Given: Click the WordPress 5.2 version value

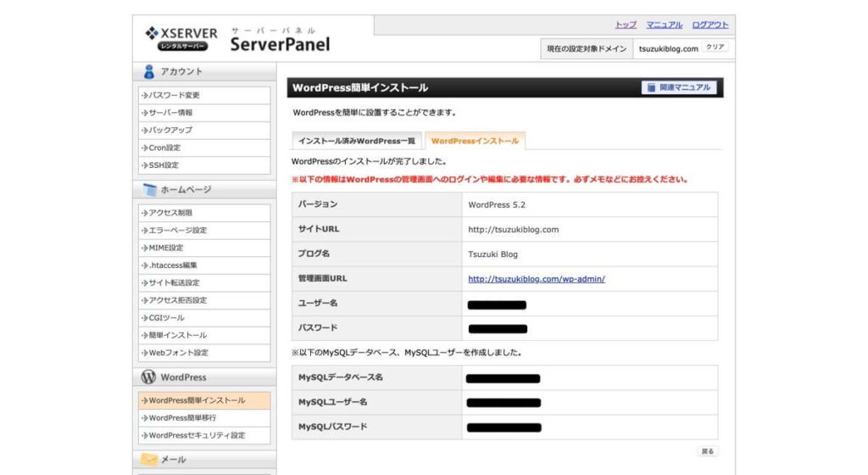Looking at the screenshot, I should click(497, 204).
